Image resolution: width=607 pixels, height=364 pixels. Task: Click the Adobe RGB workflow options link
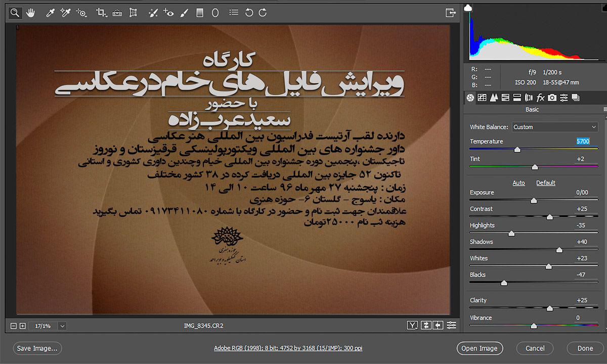(288, 348)
